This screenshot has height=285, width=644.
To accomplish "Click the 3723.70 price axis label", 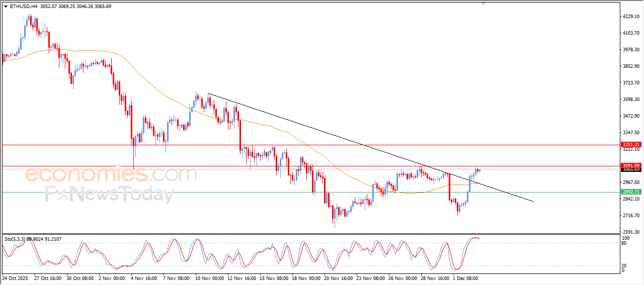I will click(631, 83).
